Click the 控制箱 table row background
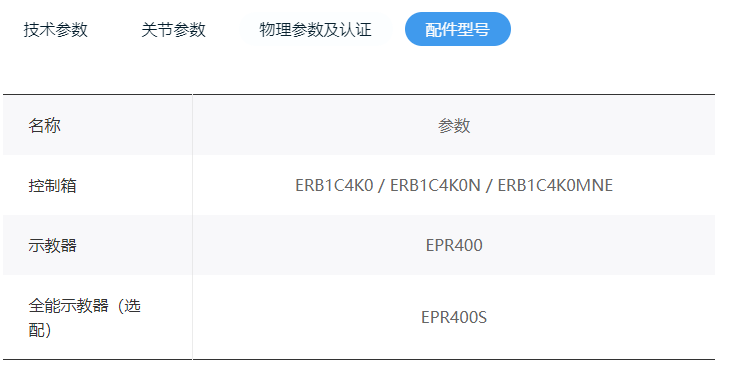Image resolution: width=730 pixels, height=378 pixels. pos(359,185)
